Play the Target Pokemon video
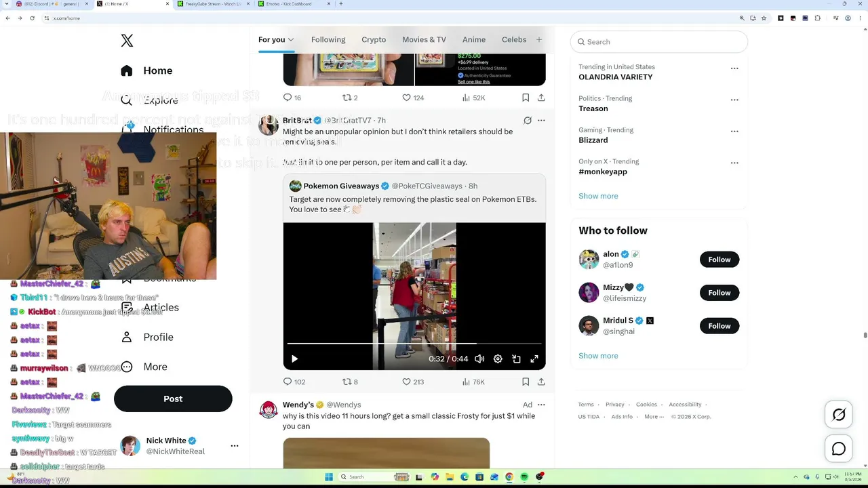This screenshot has height=488, width=868. click(294, 359)
